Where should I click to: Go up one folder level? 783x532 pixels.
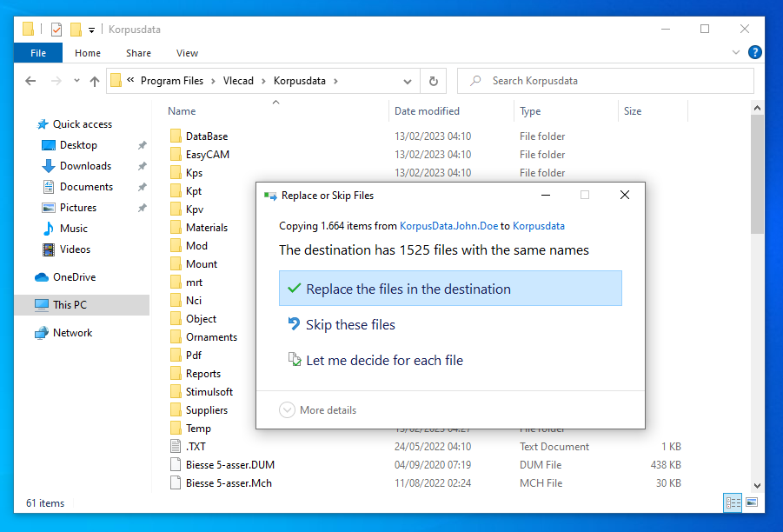(95, 81)
